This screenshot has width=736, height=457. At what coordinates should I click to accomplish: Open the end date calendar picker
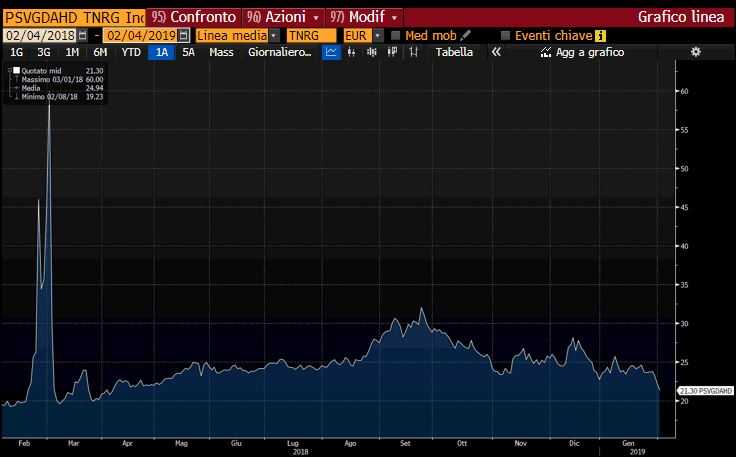tap(184, 36)
